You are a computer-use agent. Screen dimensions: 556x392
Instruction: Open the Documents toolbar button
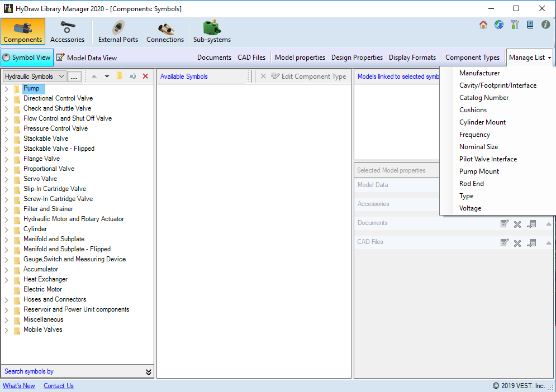pos(214,58)
